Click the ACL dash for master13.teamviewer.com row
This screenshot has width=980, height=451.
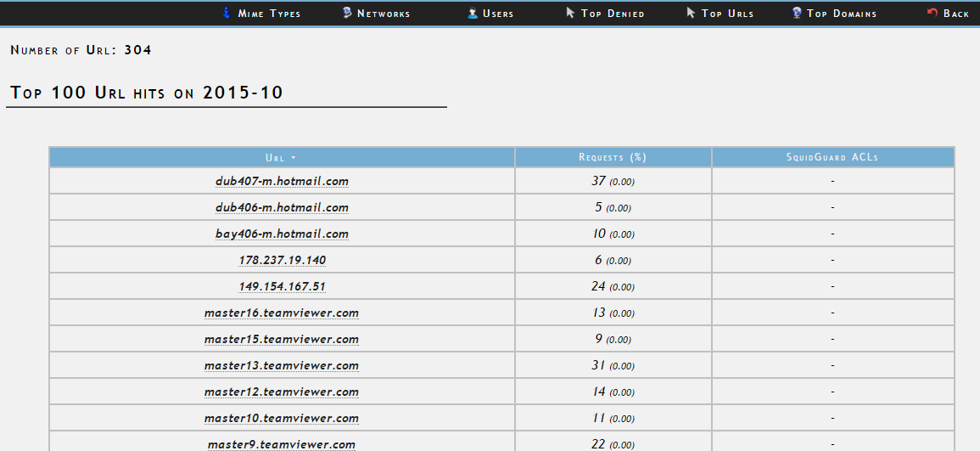(832, 365)
